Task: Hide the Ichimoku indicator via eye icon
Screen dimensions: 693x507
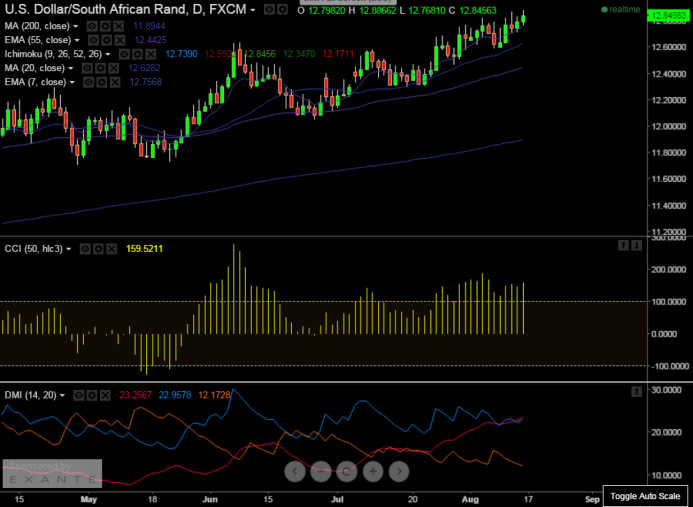Action: pyautogui.click(x=124, y=54)
